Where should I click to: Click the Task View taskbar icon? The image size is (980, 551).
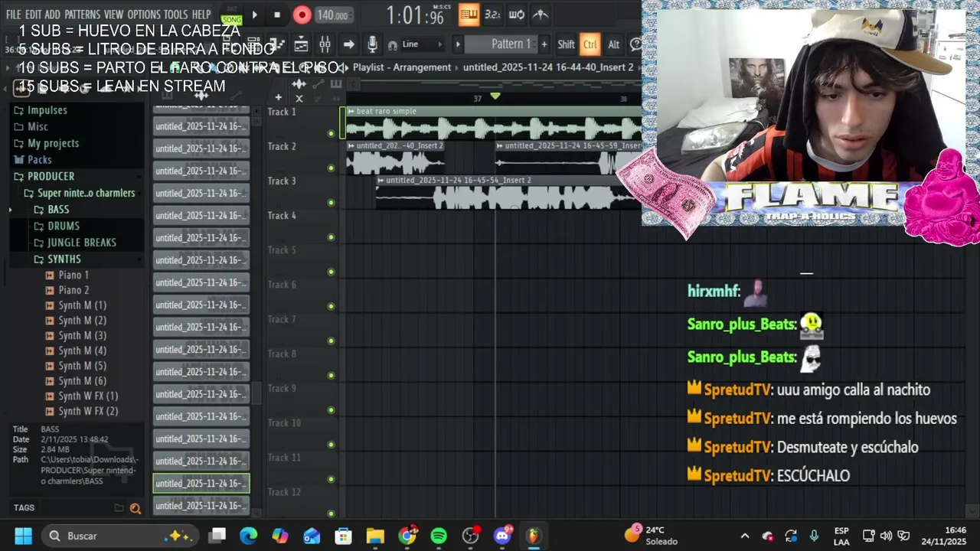[x=217, y=536]
